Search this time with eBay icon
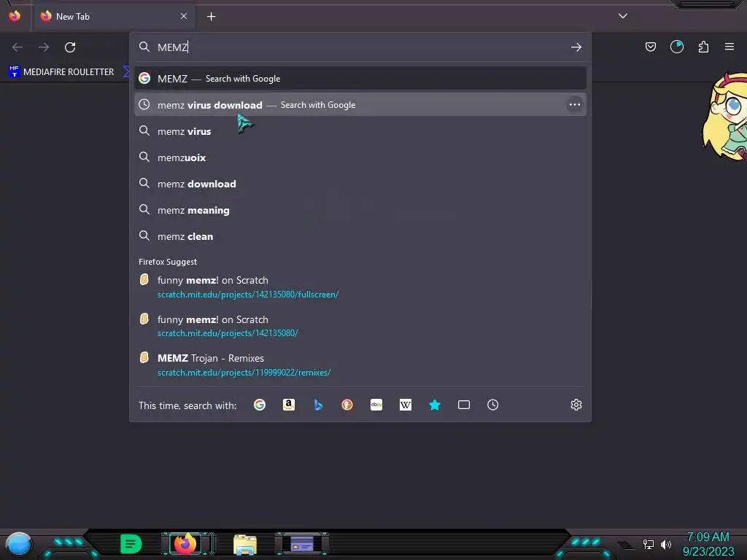The image size is (747, 560). click(x=376, y=405)
